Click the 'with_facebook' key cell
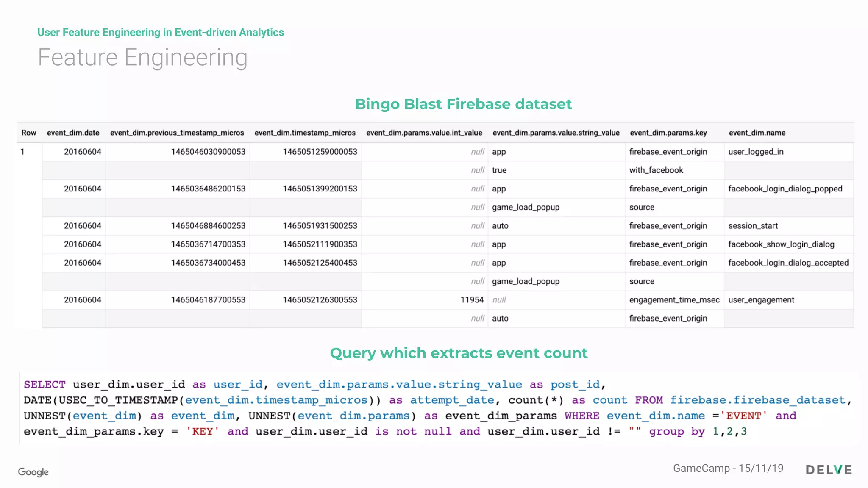 (656, 170)
